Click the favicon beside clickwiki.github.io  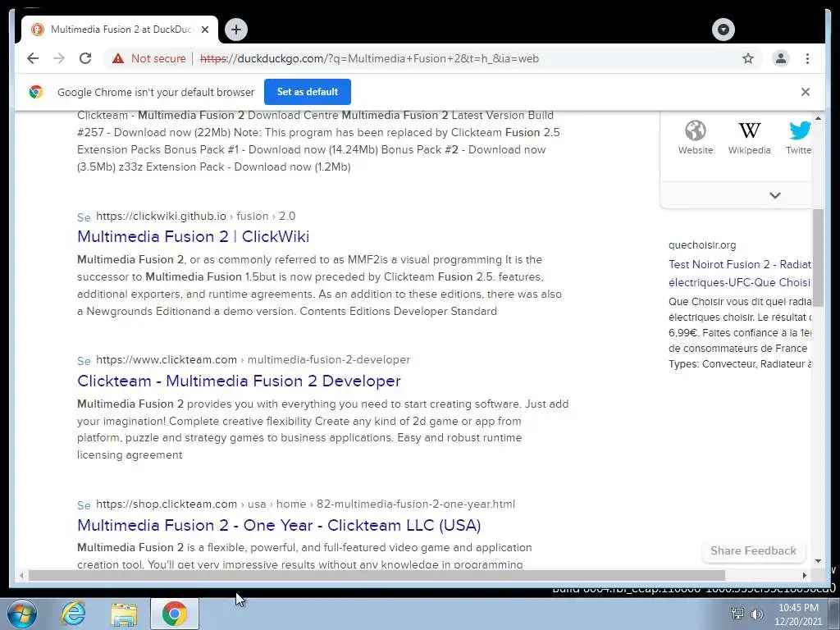tap(84, 217)
